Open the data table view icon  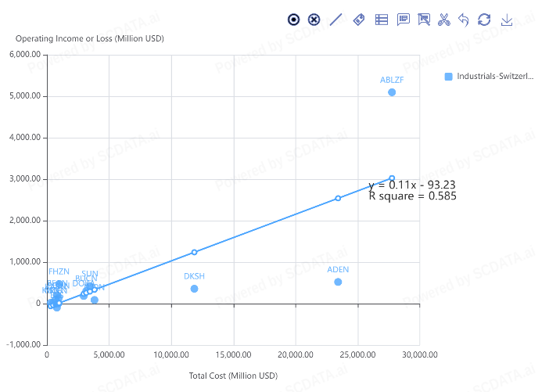coord(382,20)
